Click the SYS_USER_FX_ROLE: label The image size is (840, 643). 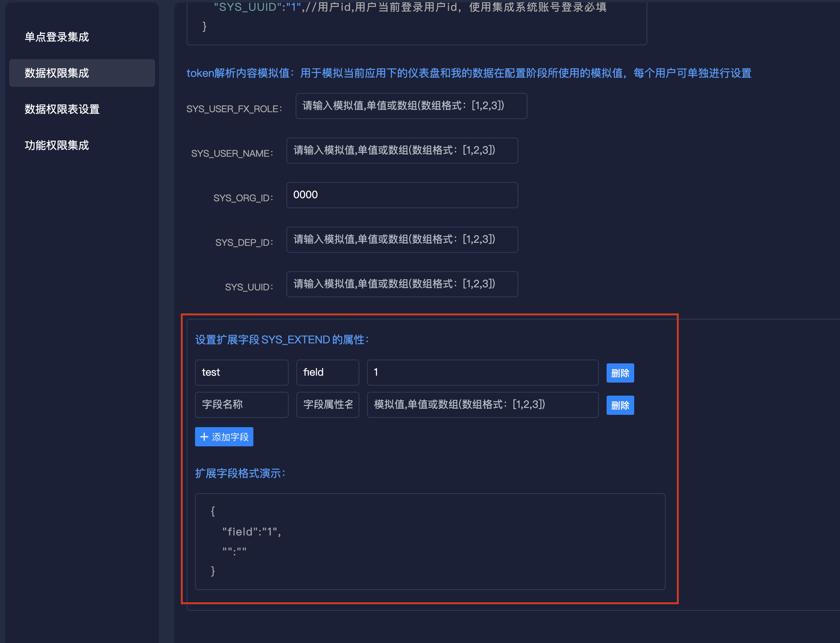point(234,109)
